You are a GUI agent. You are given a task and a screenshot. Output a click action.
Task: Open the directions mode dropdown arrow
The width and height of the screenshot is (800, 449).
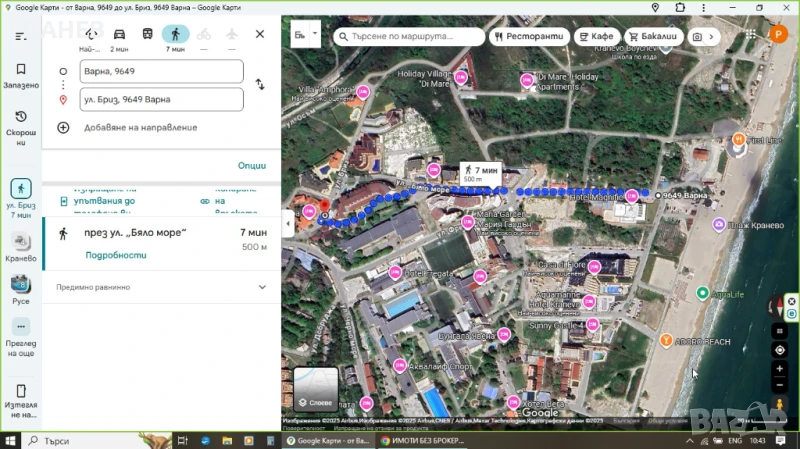(x=315, y=34)
